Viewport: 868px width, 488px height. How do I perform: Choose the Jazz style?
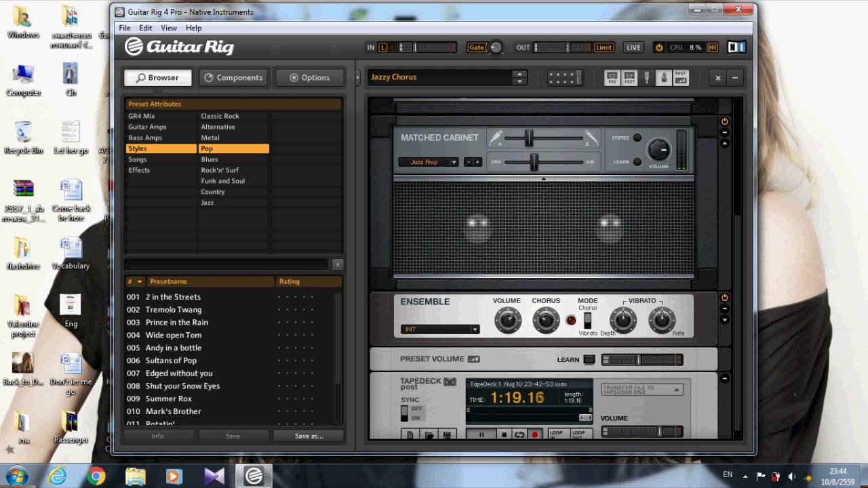point(234,203)
